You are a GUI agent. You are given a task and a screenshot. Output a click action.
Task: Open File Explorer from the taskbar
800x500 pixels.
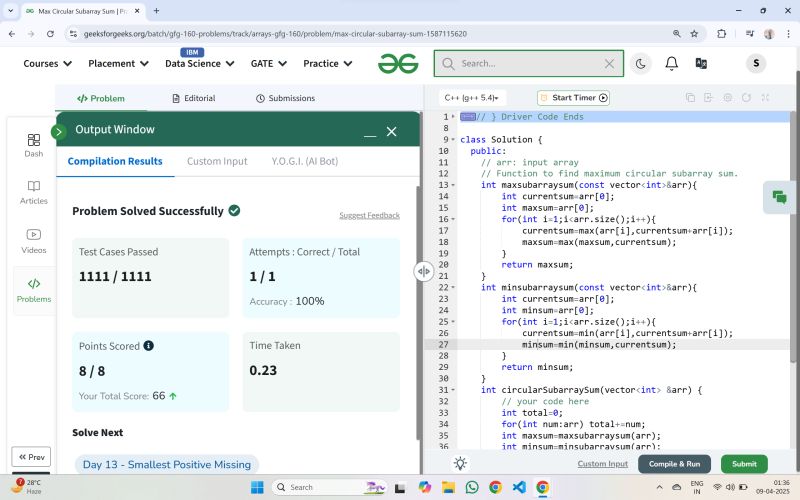point(448,487)
